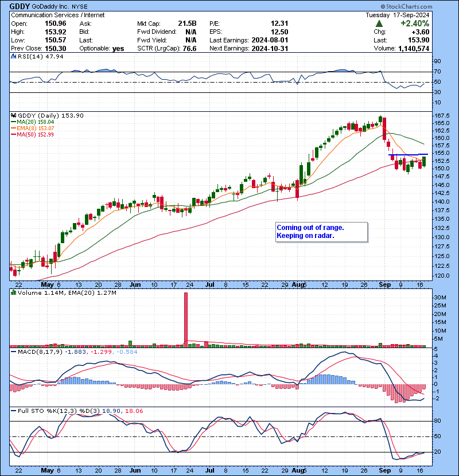This screenshot has width=459, height=476.
Task: Click the Chg value +3.60
Action: click(x=421, y=32)
